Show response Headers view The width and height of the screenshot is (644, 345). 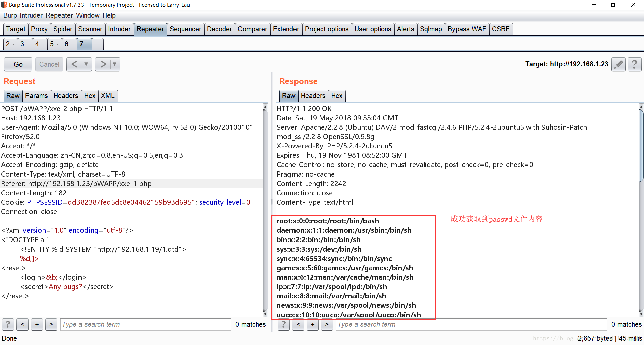point(313,96)
